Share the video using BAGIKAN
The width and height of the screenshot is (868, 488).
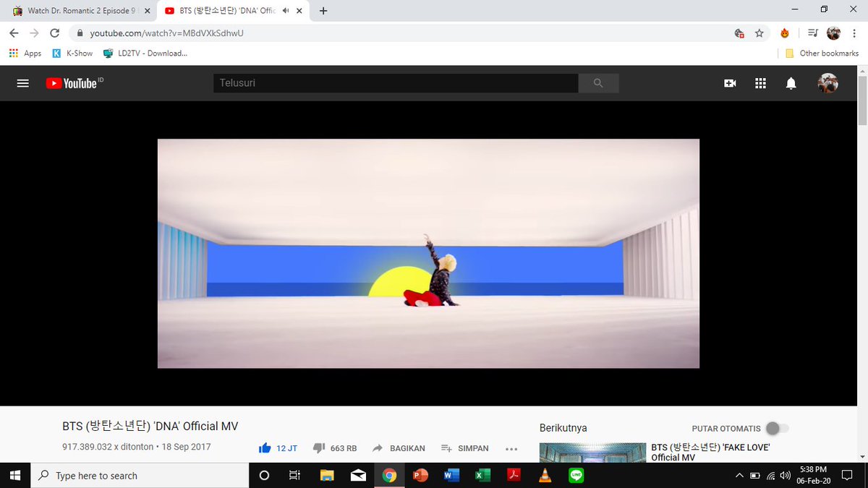pos(399,448)
